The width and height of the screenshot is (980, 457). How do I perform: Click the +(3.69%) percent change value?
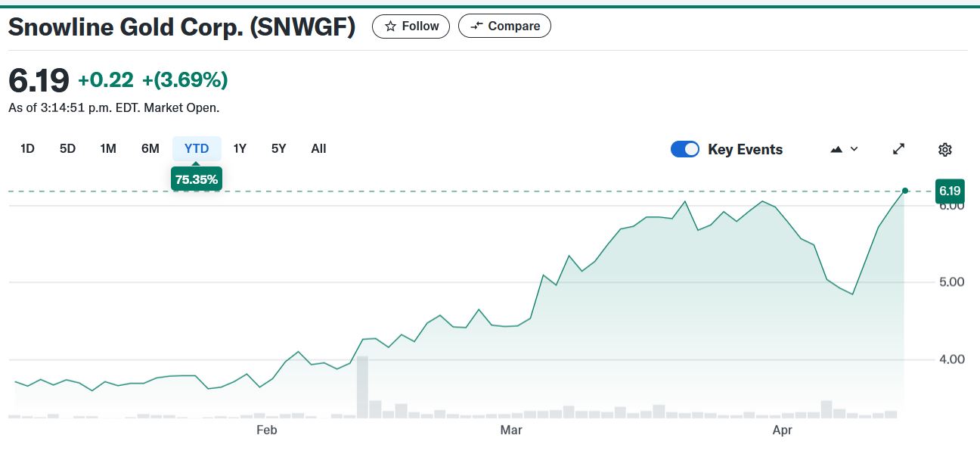[185, 79]
